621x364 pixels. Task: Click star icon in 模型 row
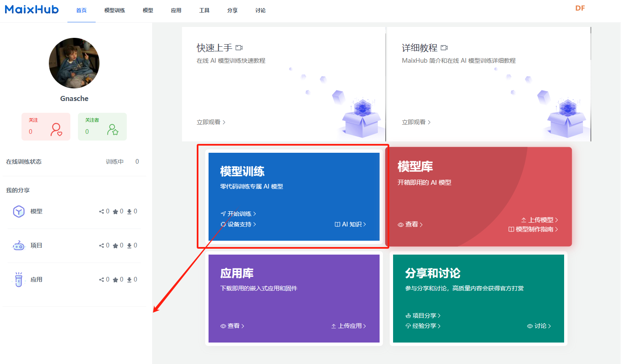pyautogui.click(x=115, y=212)
